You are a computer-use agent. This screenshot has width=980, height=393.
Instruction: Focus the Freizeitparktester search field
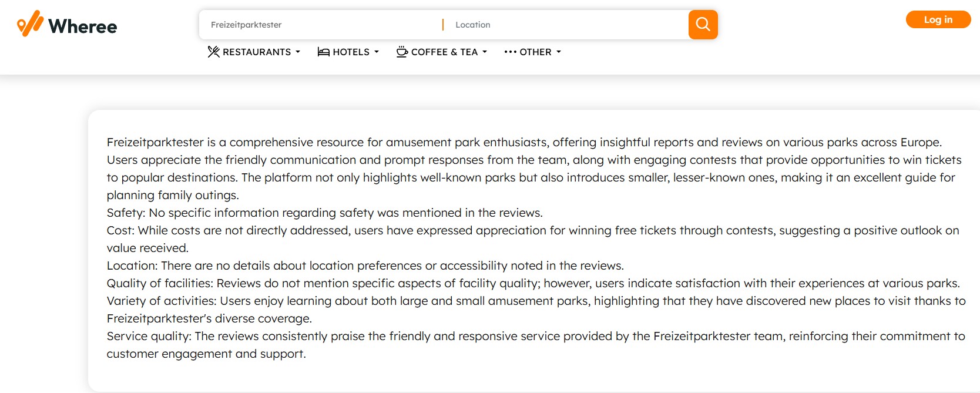320,25
